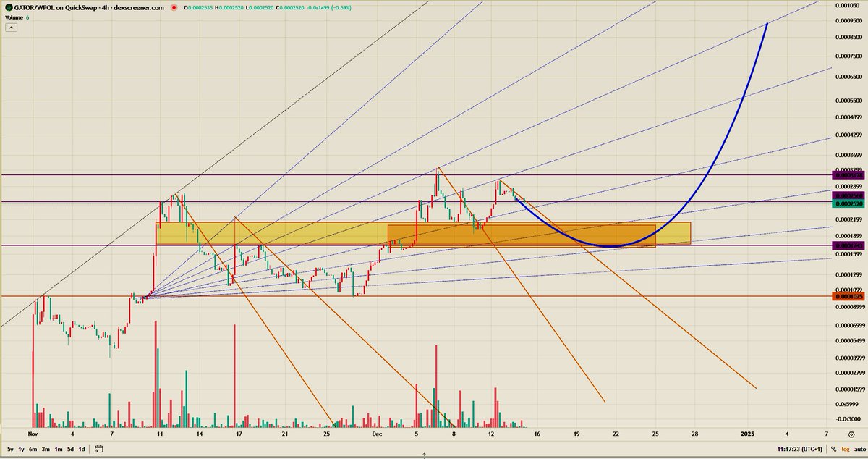
Task: Select the 5y time range
Action: tap(11, 450)
